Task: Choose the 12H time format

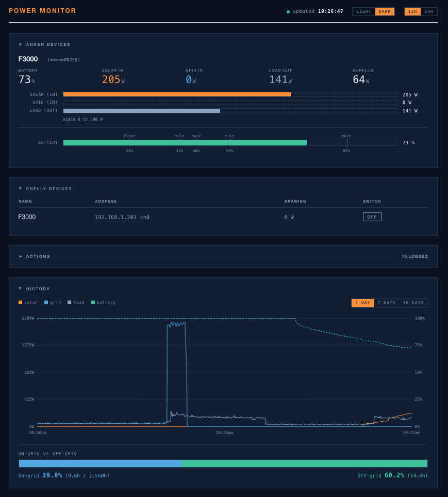Action: click(x=412, y=11)
